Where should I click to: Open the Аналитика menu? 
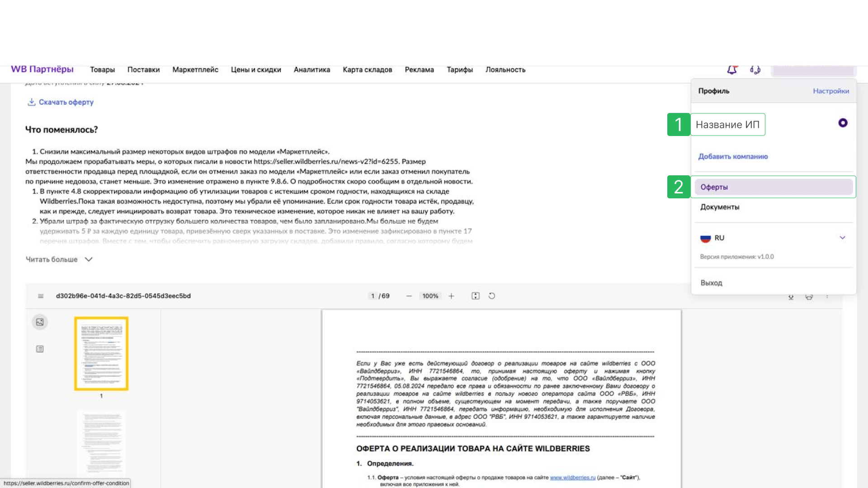click(x=312, y=70)
